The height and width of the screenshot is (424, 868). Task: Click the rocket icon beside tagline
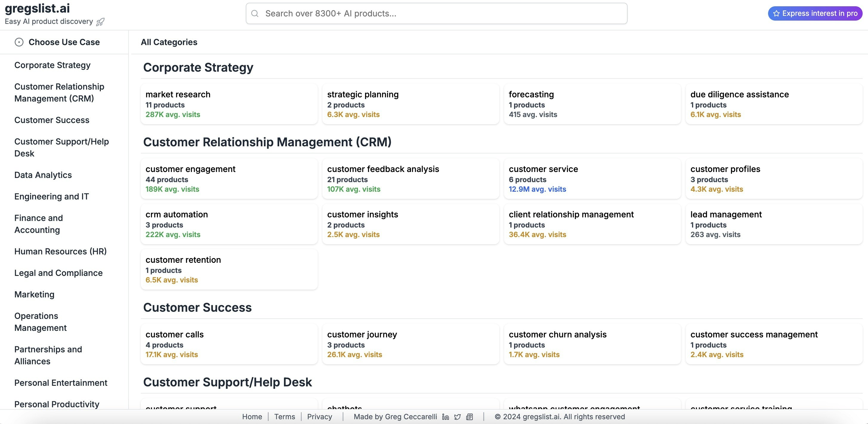point(101,22)
